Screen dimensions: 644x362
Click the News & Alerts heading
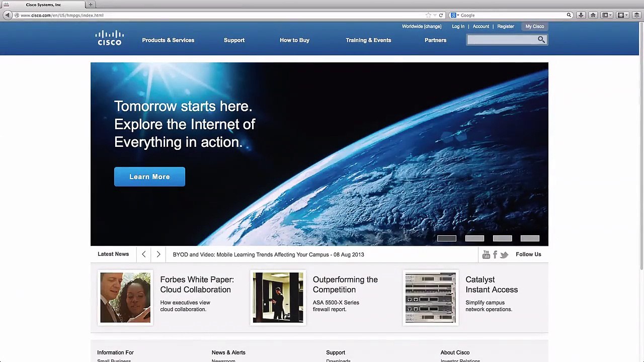[x=228, y=352]
